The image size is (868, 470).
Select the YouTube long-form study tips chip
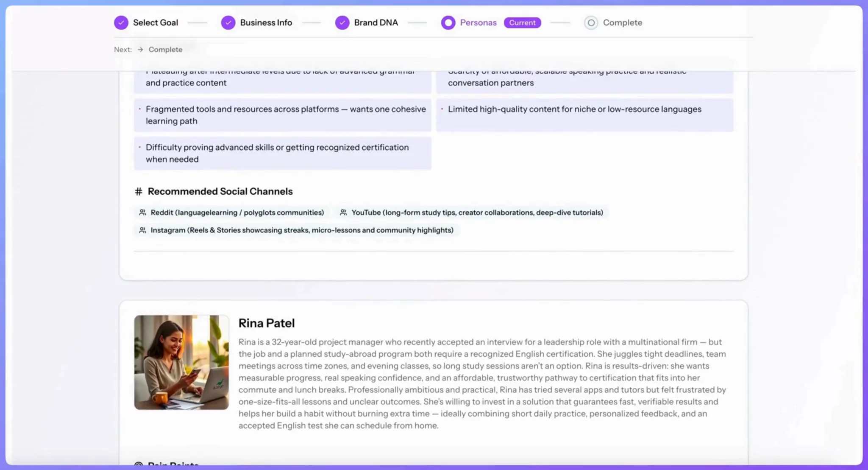pos(477,213)
